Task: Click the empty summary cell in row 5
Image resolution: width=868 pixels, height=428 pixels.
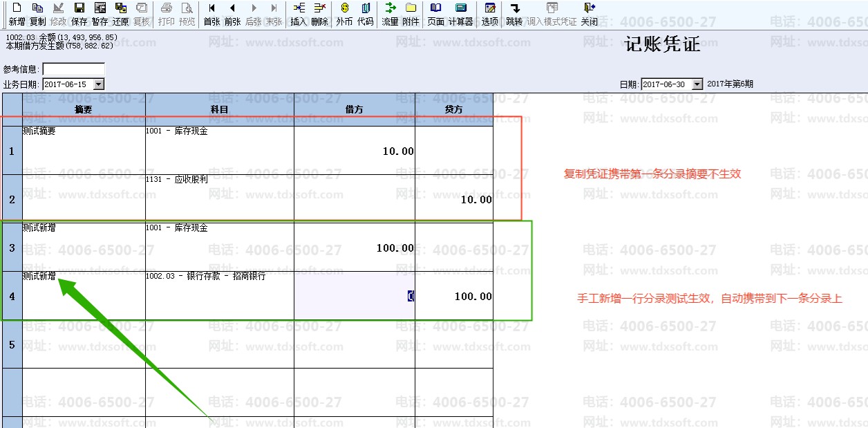Action: click(x=84, y=344)
